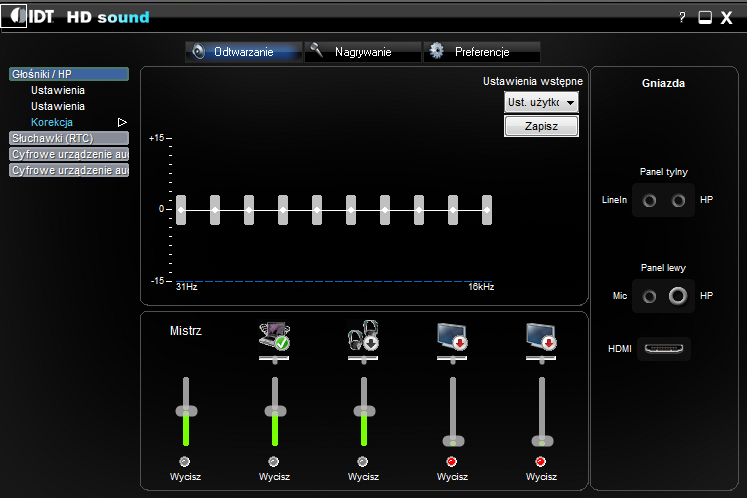Switch to the Nagrywanie tab
747x498 pixels.
coord(363,51)
